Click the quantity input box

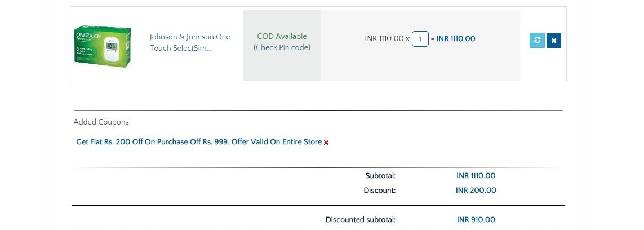(x=420, y=39)
